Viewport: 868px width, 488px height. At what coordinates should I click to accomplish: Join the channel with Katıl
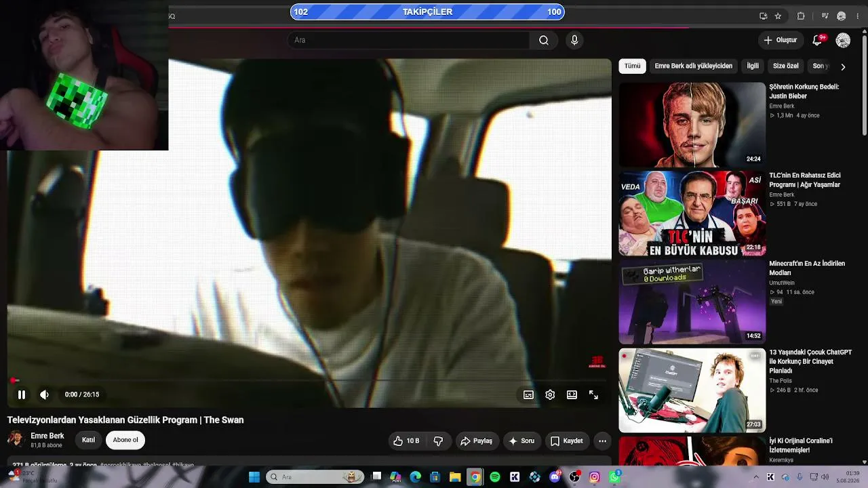pyautogui.click(x=89, y=440)
